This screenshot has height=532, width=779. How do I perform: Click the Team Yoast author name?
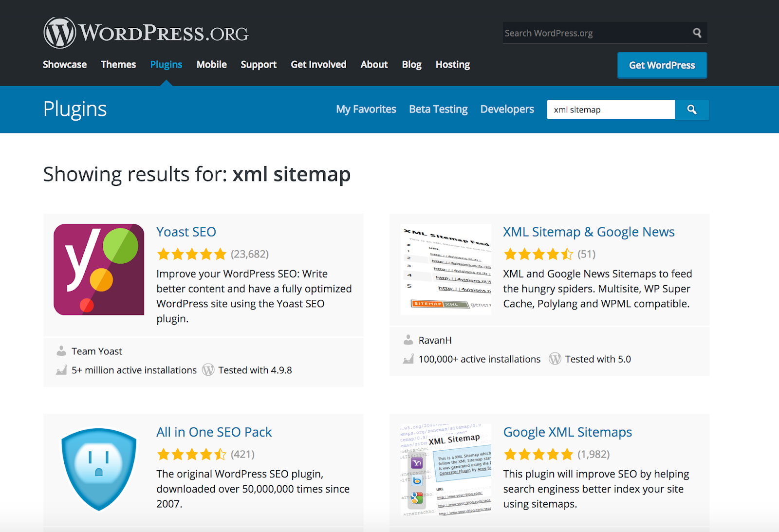(97, 351)
